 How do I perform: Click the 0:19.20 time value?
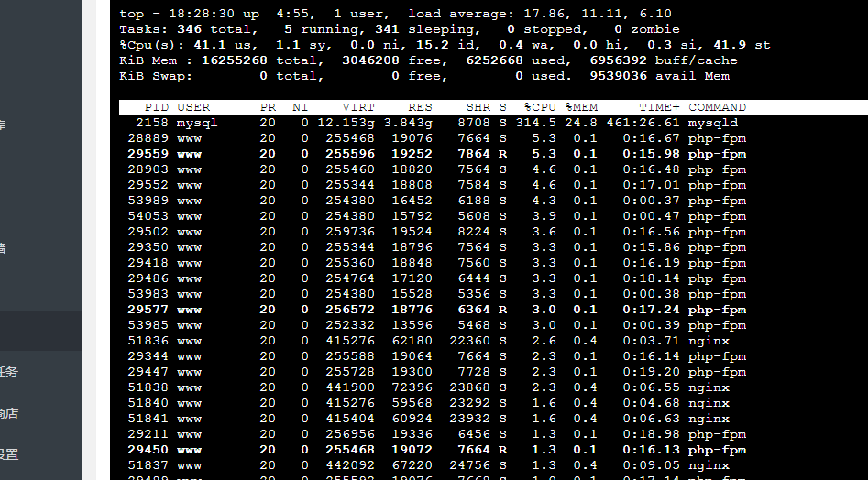click(x=652, y=372)
